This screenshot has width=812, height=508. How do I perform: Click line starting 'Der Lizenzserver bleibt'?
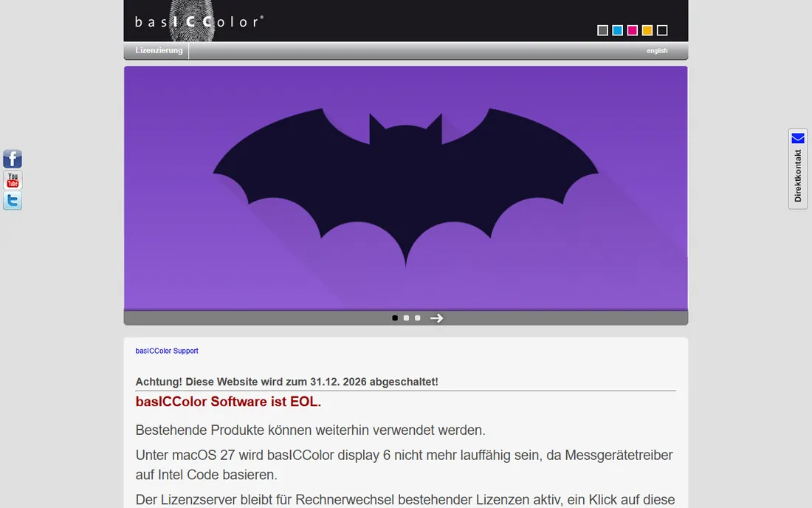(405, 500)
